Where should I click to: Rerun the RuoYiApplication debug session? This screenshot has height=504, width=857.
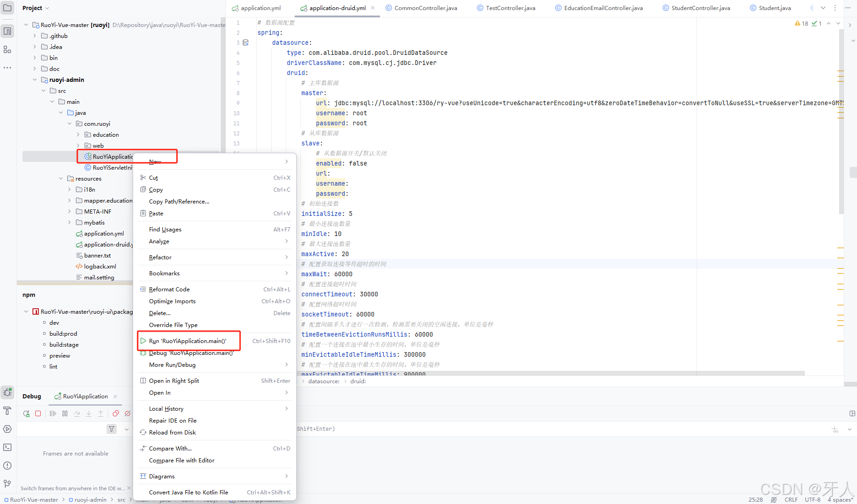(27, 413)
